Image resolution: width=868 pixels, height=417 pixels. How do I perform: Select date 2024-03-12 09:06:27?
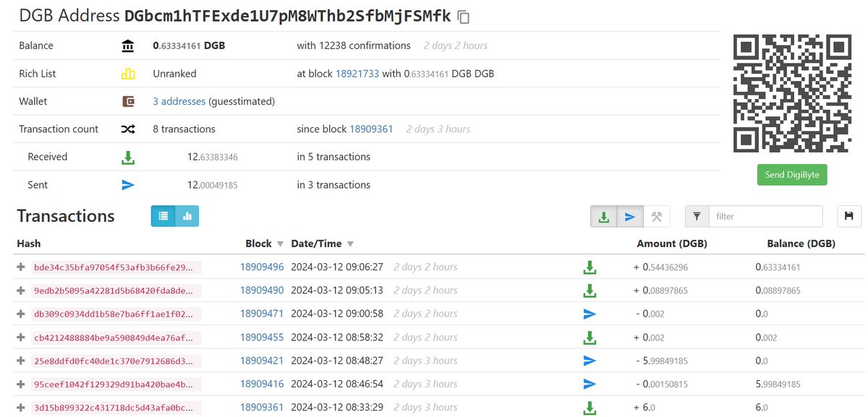(x=337, y=267)
